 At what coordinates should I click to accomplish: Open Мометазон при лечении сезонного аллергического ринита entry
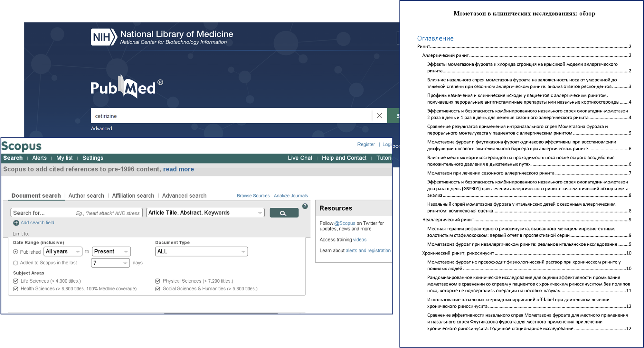529,173
